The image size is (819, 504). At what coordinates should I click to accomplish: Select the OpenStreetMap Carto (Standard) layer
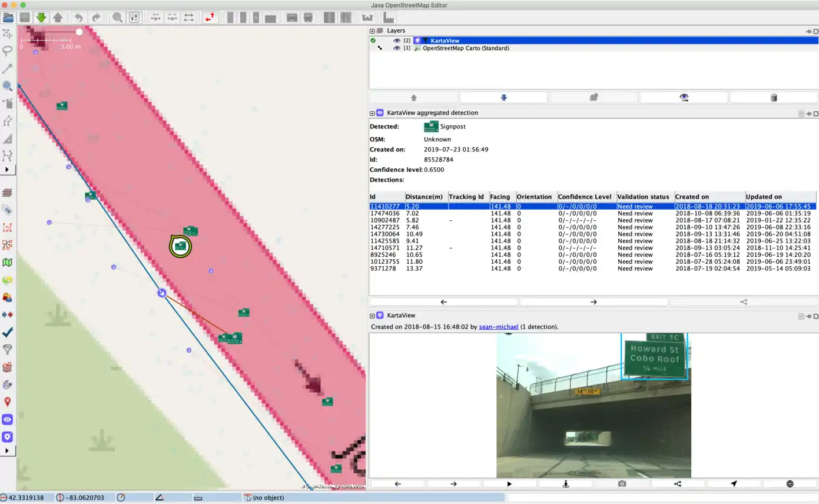466,48
